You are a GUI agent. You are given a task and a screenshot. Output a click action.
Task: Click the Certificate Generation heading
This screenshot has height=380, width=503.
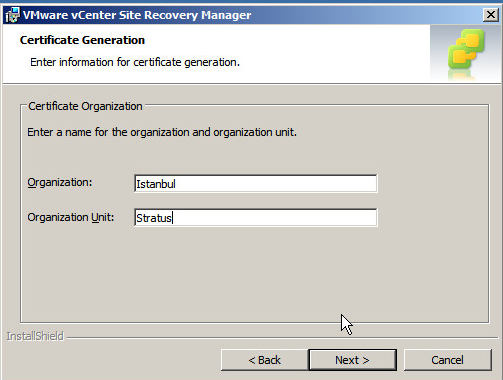[x=82, y=40]
